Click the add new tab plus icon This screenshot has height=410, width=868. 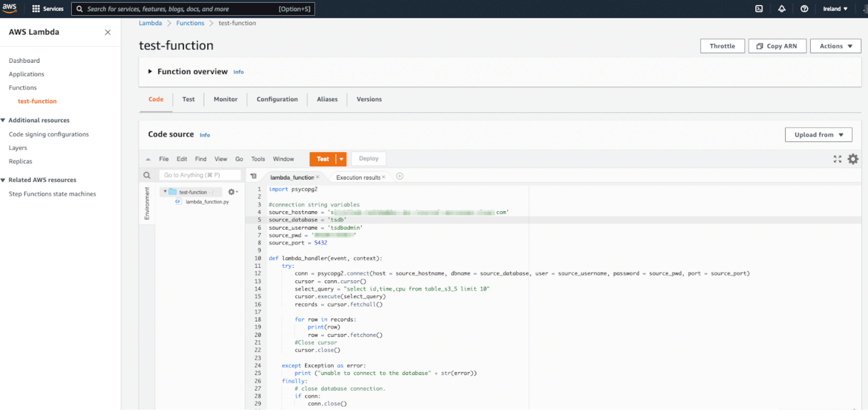point(399,176)
